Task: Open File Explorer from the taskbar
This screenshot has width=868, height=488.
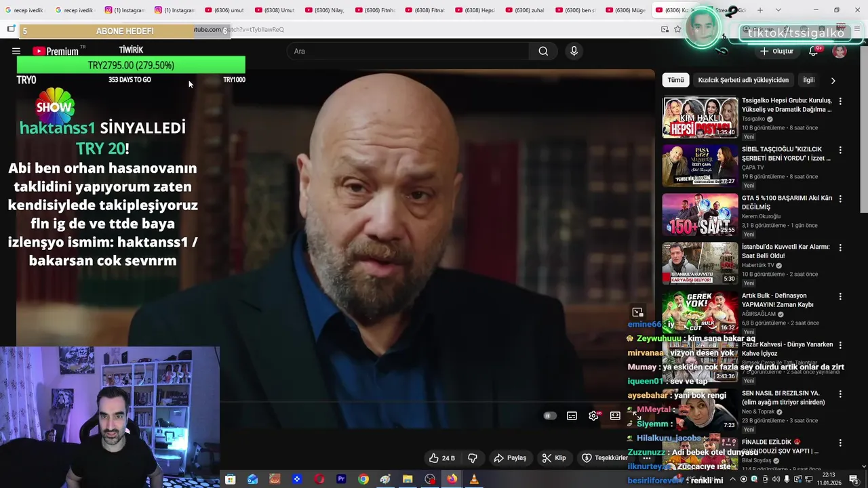Action: click(x=408, y=479)
